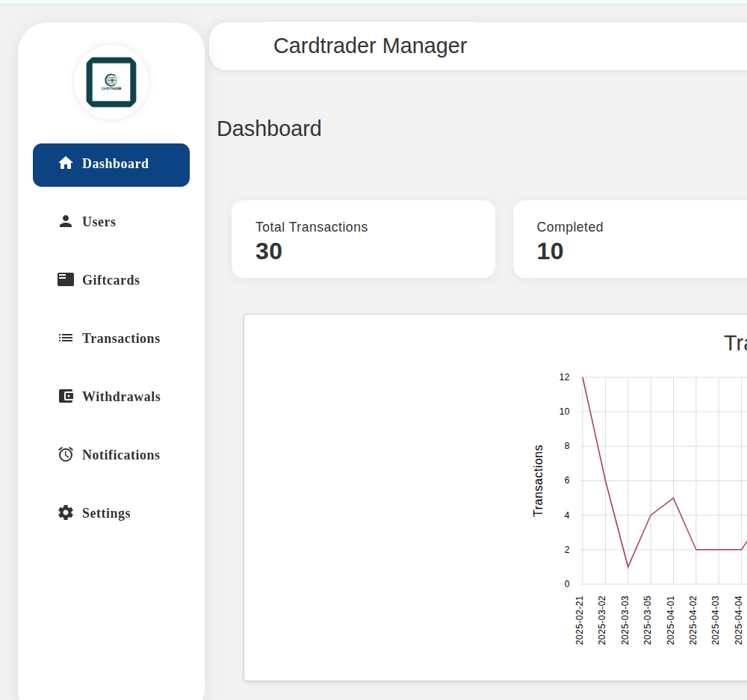The image size is (747, 700).
Task: Click the person icon beside Users
Action: (66, 222)
